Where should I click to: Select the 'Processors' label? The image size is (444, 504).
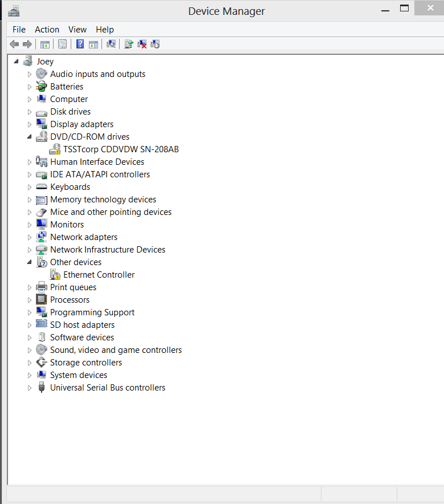(70, 299)
